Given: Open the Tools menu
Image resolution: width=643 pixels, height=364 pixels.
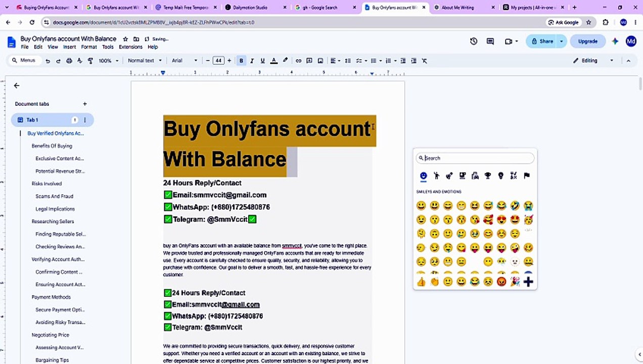Looking at the screenshot, I should (108, 47).
